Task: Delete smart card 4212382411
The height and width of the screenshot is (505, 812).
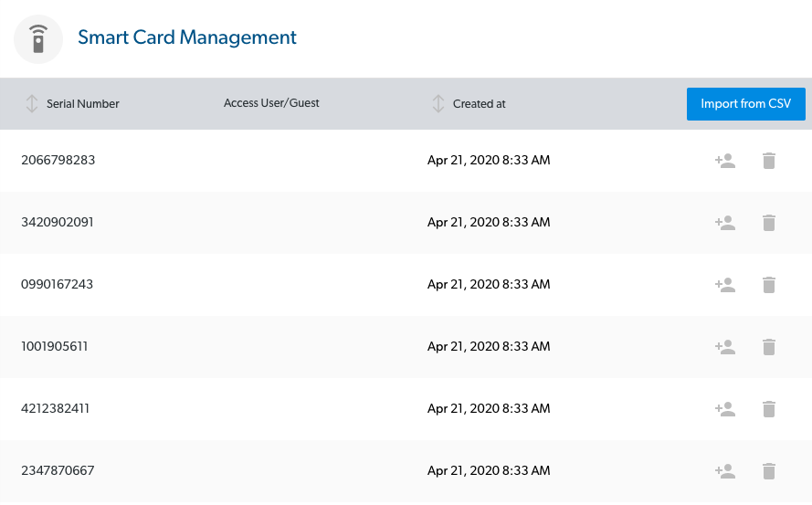Action: point(769,409)
